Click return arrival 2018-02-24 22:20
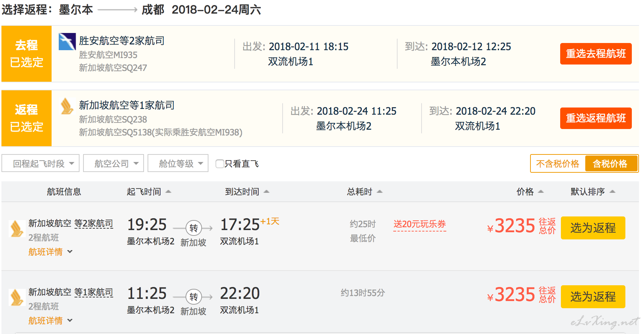This screenshot has height=334, width=644. (x=496, y=111)
